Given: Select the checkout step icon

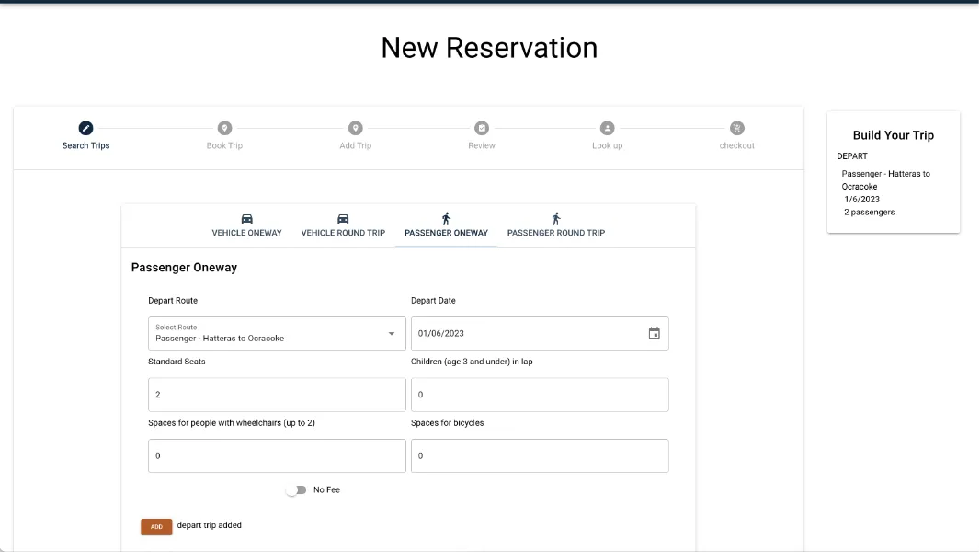Looking at the screenshot, I should point(736,128).
